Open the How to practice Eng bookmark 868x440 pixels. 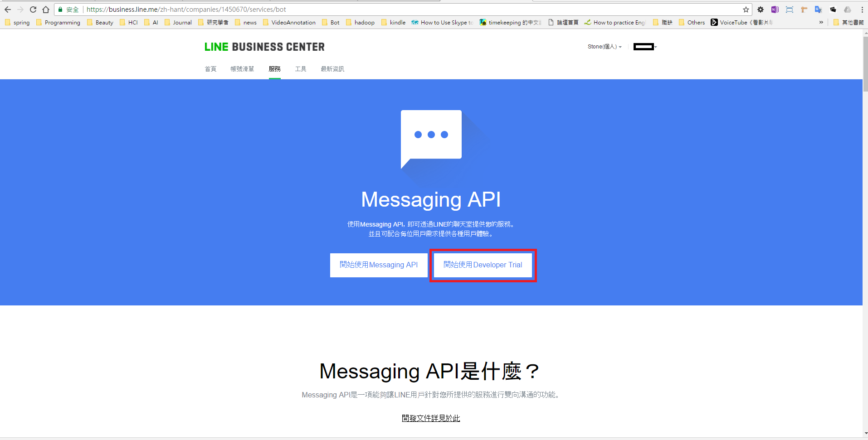tap(614, 22)
